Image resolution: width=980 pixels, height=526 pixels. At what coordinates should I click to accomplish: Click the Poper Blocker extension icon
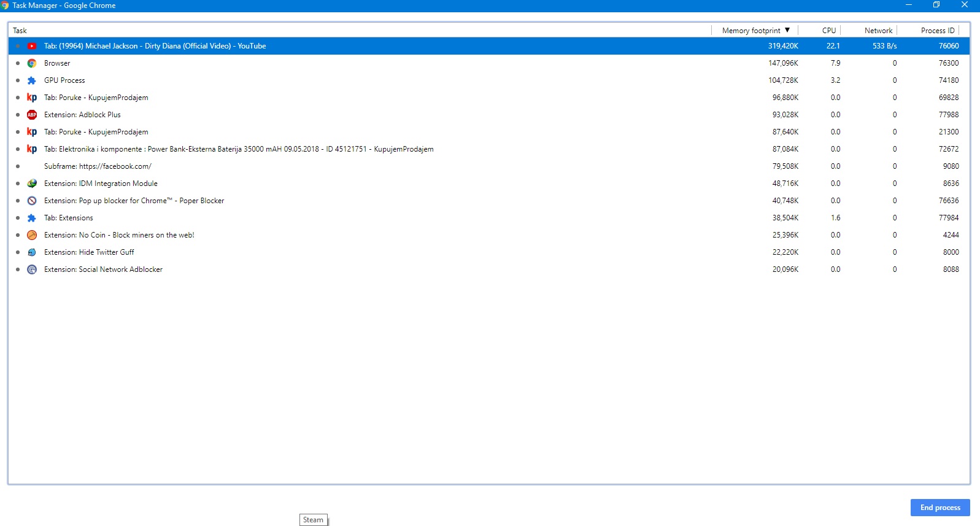pos(32,201)
